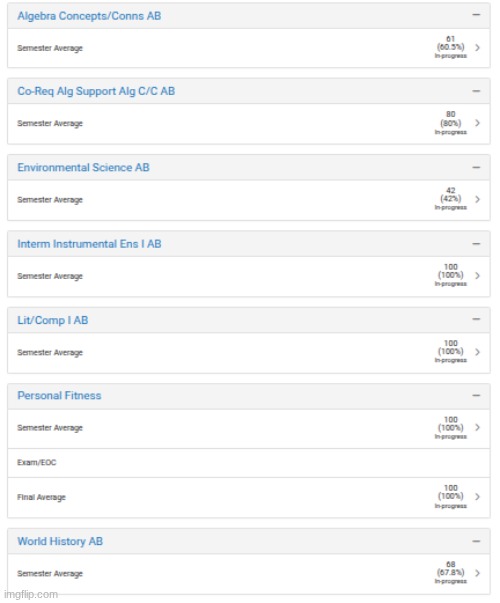Open the Personal Fitness course title
The width and height of the screenshot is (500, 603).
click(x=59, y=395)
